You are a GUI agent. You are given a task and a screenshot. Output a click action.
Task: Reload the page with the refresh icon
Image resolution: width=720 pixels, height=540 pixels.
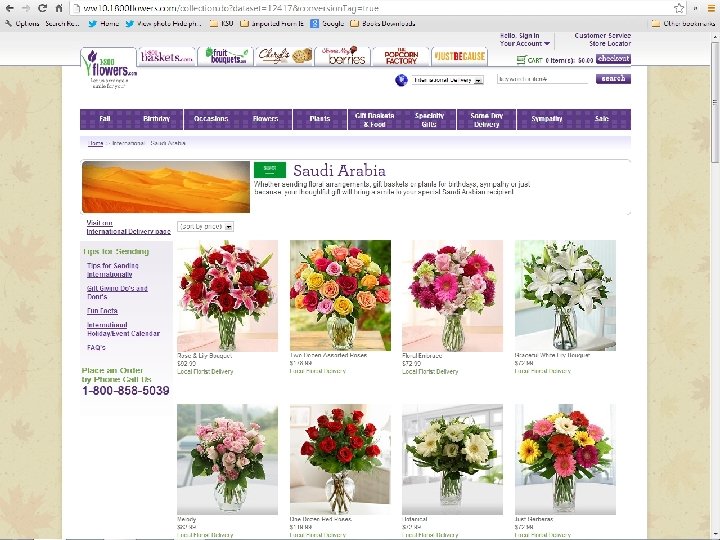pos(42,8)
